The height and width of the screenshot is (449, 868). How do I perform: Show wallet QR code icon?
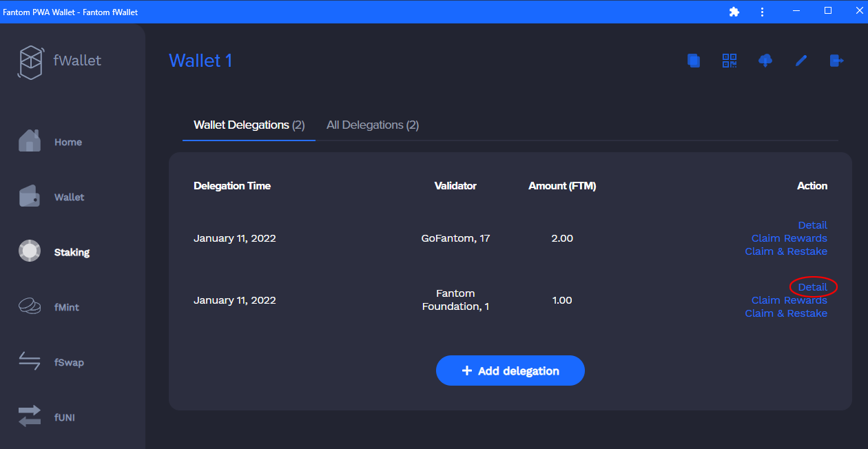pos(730,61)
